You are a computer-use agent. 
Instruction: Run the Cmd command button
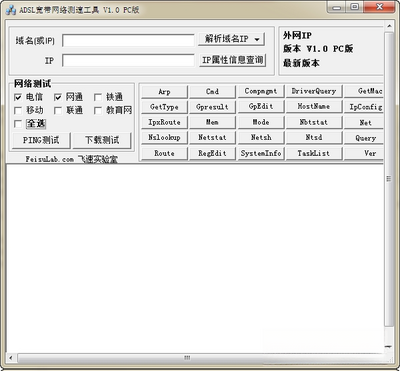click(x=212, y=91)
